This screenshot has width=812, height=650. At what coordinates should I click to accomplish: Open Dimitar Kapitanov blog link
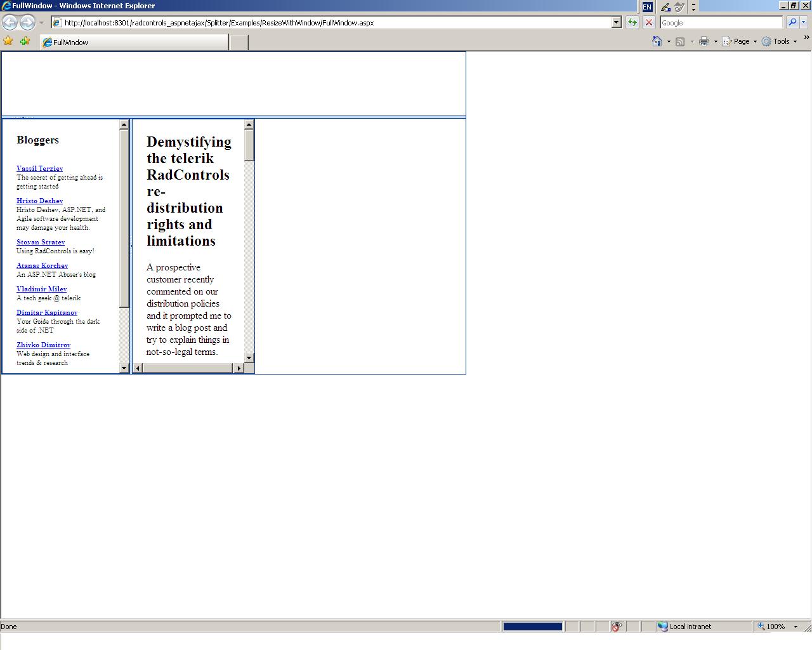47,312
